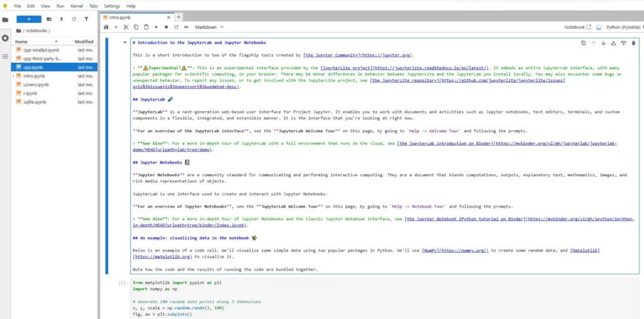Add a new launcher tab with plus
The height and width of the screenshot is (319, 644).
[179, 17]
